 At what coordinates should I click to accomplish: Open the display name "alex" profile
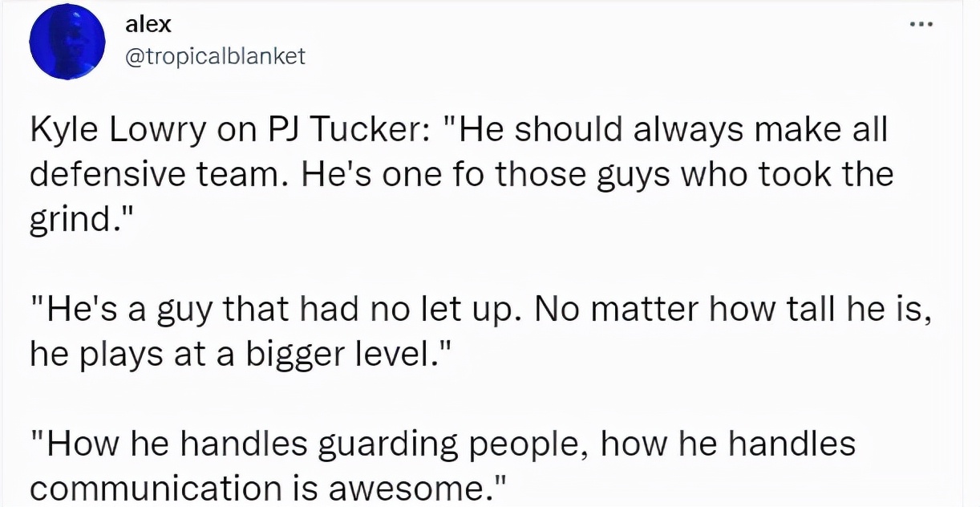pyautogui.click(x=148, y=24)
